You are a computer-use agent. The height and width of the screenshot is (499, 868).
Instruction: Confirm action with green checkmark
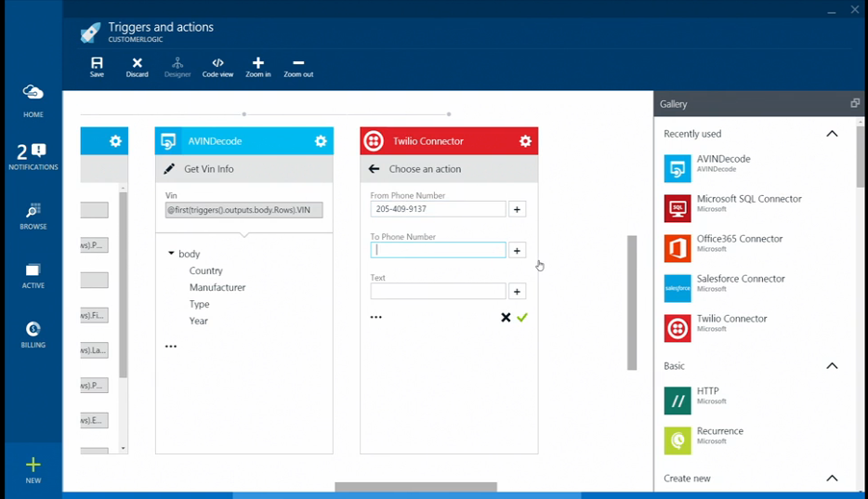[x=522, y=318]
